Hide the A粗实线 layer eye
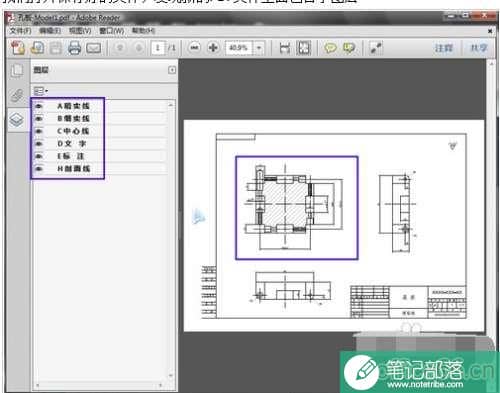The height and width of the screenshot is (393, 500). pos(39,106)
